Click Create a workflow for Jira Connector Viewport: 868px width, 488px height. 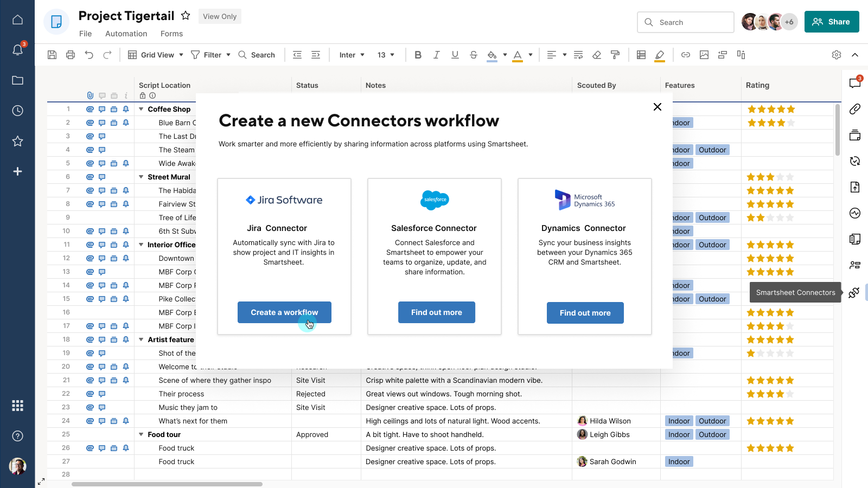coord(284,312)
